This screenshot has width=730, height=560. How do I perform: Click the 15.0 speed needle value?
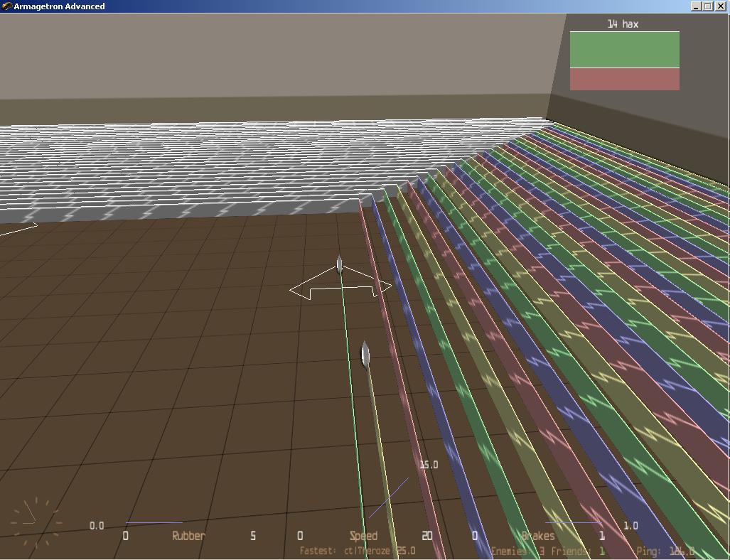tap(429, 465)
